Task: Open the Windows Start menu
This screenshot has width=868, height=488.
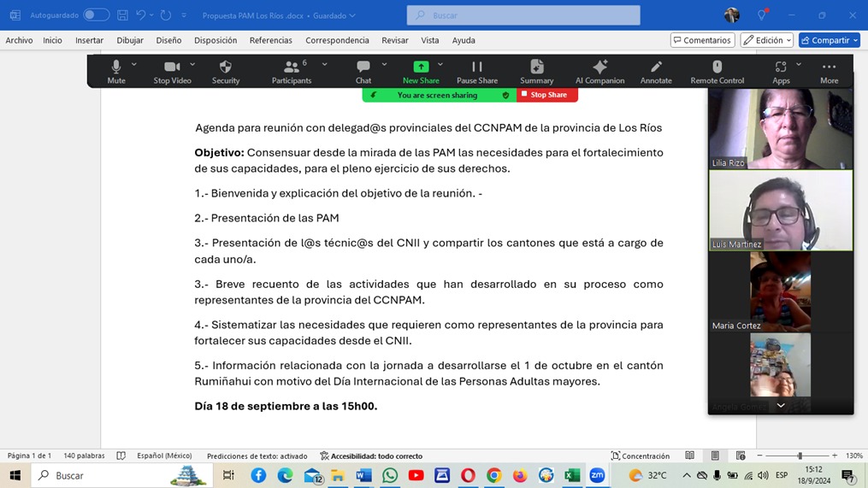Action: pyautogui.click(x=15, y=475)
